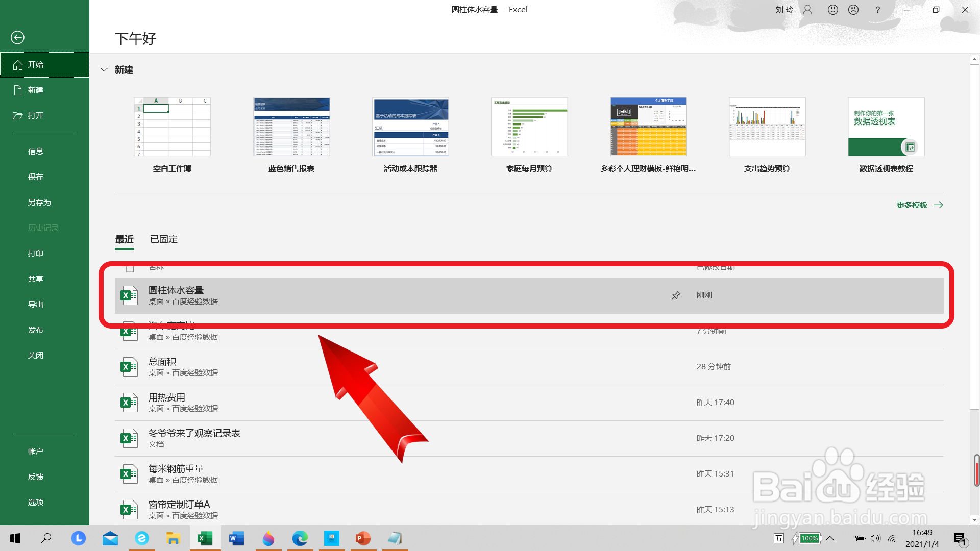Switch to Word from the taskbar
The height and width of the screenshot is (551, 980).
click(x=237, y=538)
